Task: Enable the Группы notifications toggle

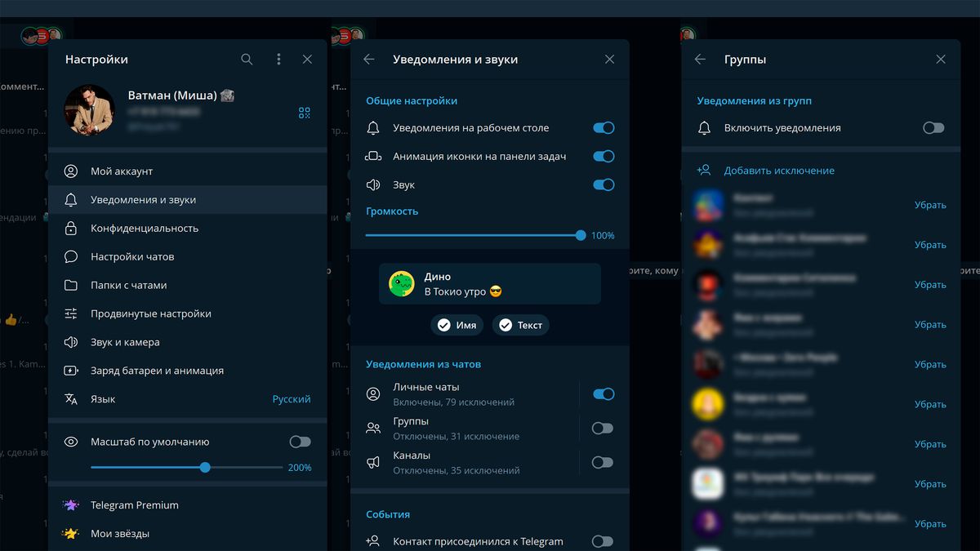Action: point(603,427)
